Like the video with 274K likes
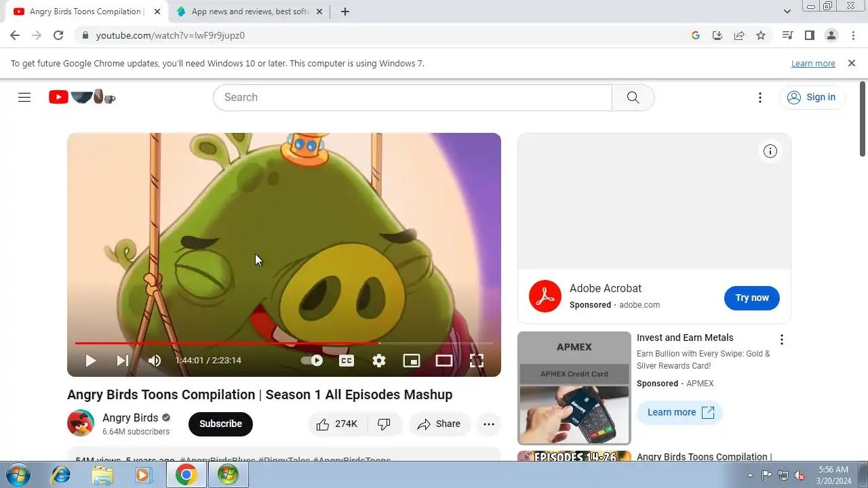This screenshot has width=868, height=488. (337, 424)
